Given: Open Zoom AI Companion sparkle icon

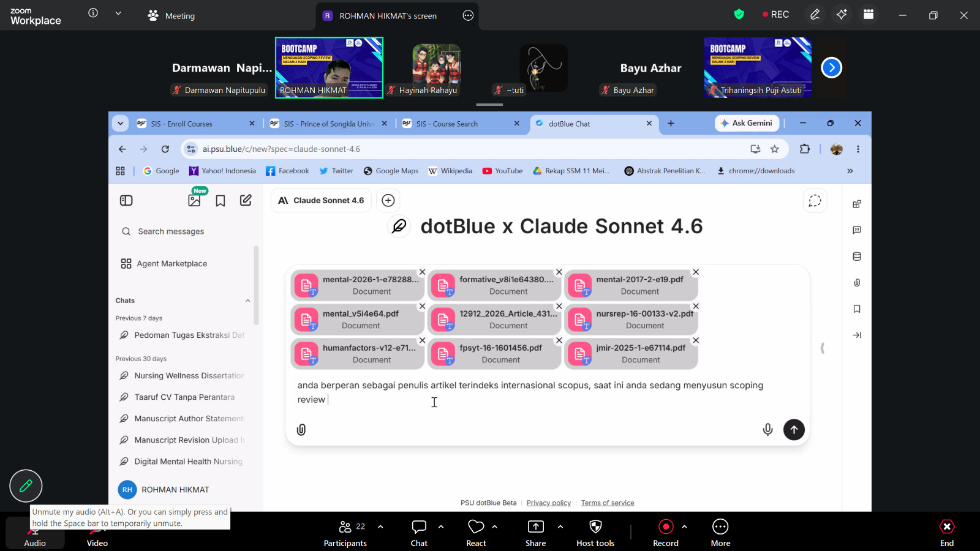Looking at the screenshot, I should point(842,15).
